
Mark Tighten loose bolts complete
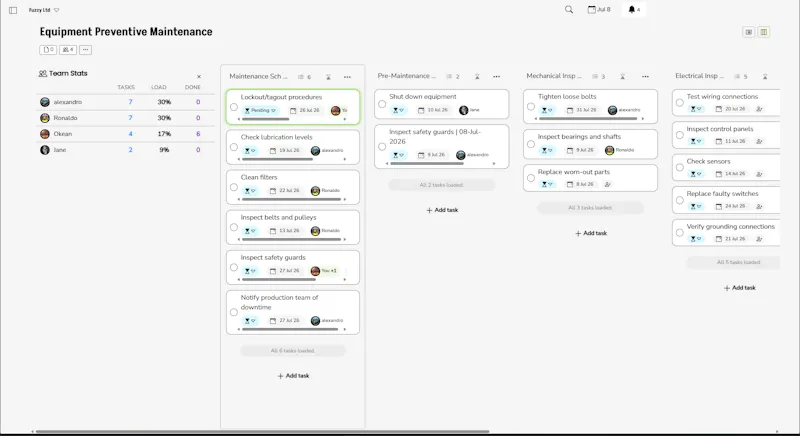point(531,107)
